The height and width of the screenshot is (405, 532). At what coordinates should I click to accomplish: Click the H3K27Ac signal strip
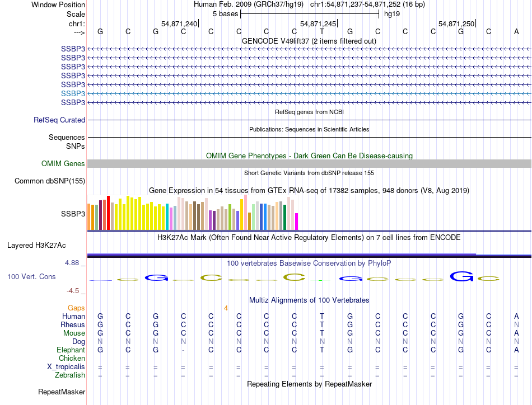[309, 255]
